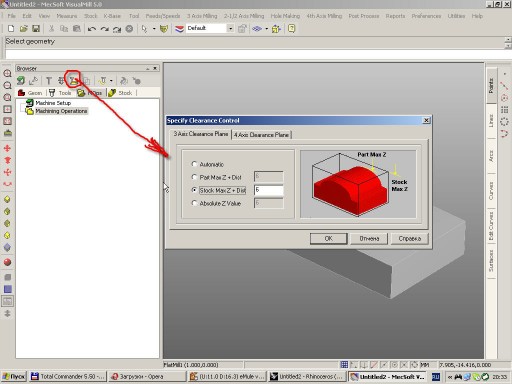
Task: Open the Stock tab in Browser
Action: pyautogui.click(x=121, y=93)
